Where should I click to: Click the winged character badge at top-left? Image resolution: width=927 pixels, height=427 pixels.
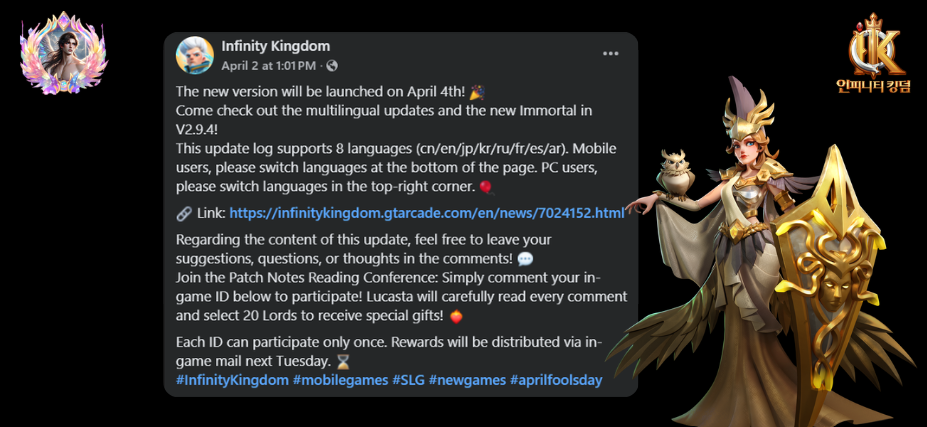[x=63, y=53]
